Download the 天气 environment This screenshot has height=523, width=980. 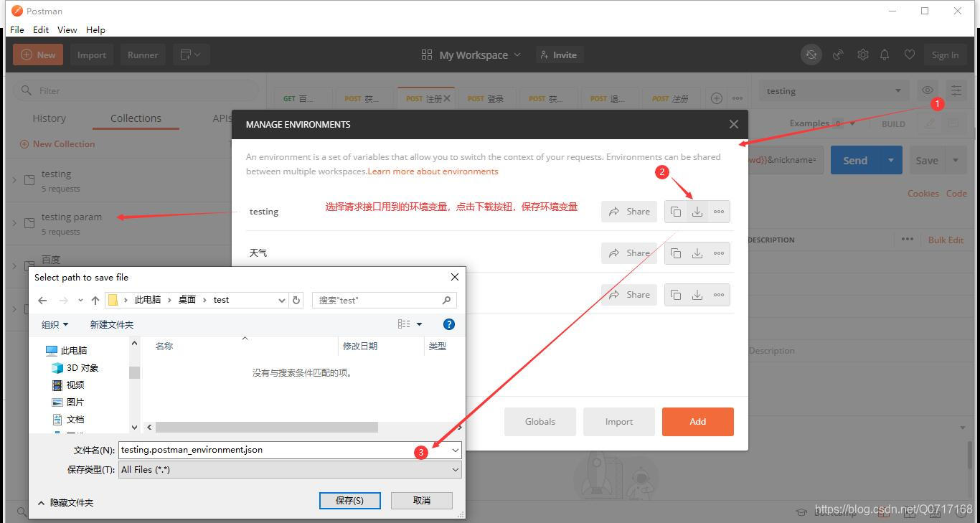point(697,253)
